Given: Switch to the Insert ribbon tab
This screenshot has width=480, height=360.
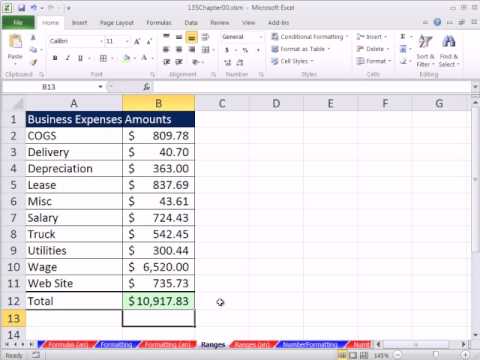Looking at the screenshot, I should coord(79,23).
